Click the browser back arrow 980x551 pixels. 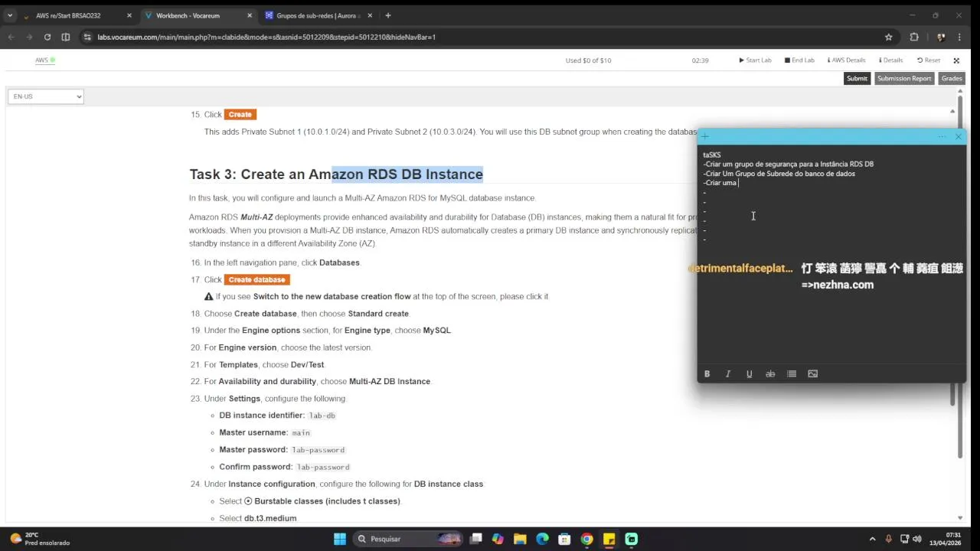[x=11, y=37]
